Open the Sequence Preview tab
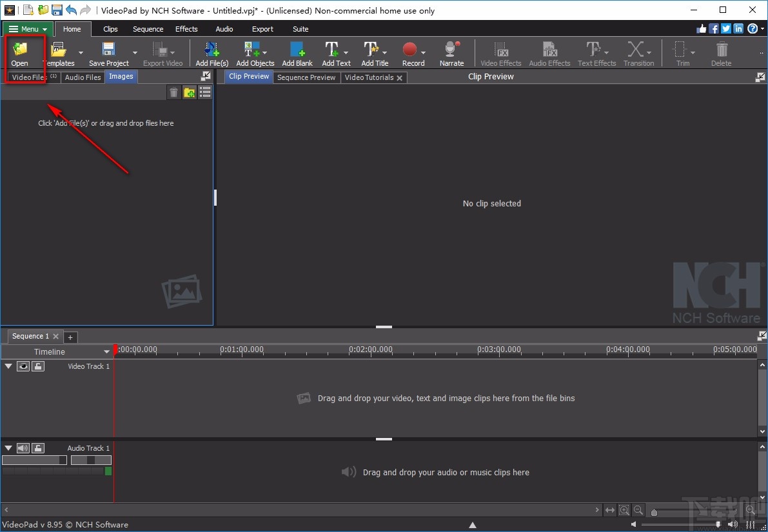The height and width of the screenshot is (532, 768). tap(306, 77)
